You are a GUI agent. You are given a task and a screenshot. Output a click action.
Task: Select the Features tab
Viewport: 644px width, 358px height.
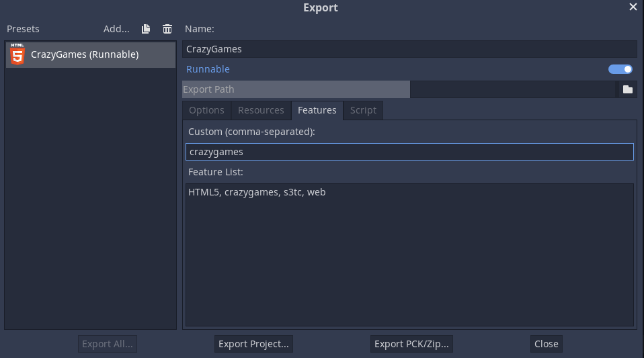pyautogui.click(x=317, y=110)
